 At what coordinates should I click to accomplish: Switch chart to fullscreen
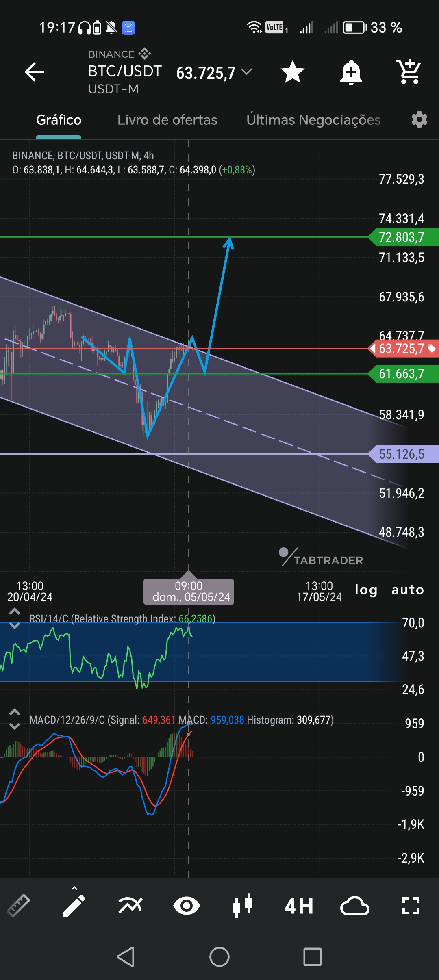click(411, 906)
